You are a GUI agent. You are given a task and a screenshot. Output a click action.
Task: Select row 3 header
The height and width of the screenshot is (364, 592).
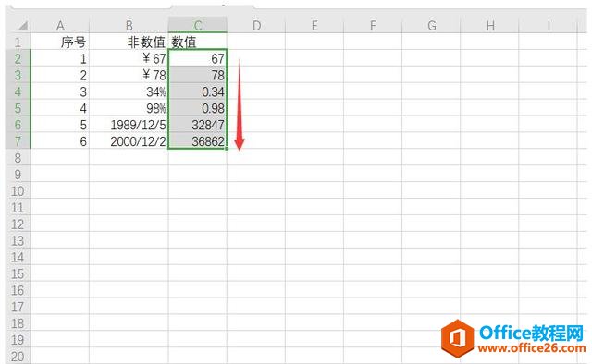[x=18, y=75]
